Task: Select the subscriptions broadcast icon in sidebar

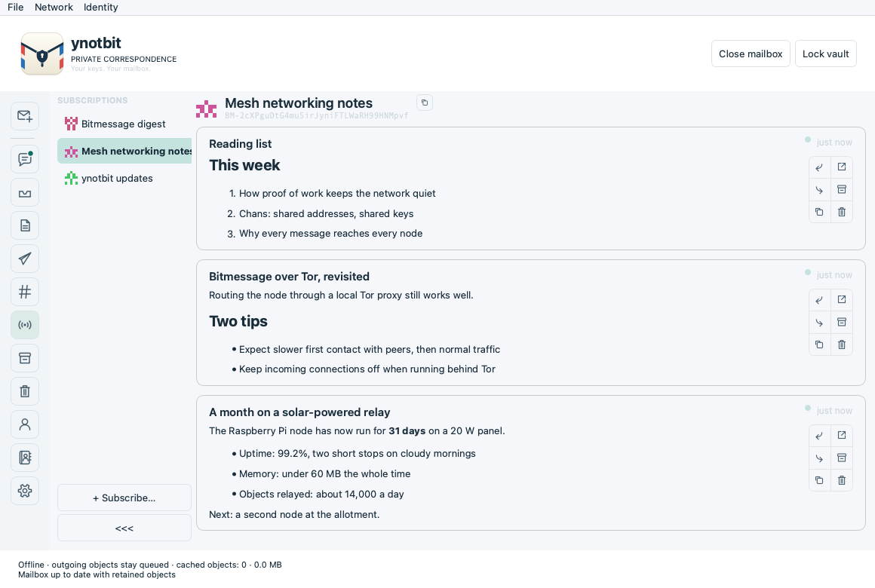Action: click(25, 325)
